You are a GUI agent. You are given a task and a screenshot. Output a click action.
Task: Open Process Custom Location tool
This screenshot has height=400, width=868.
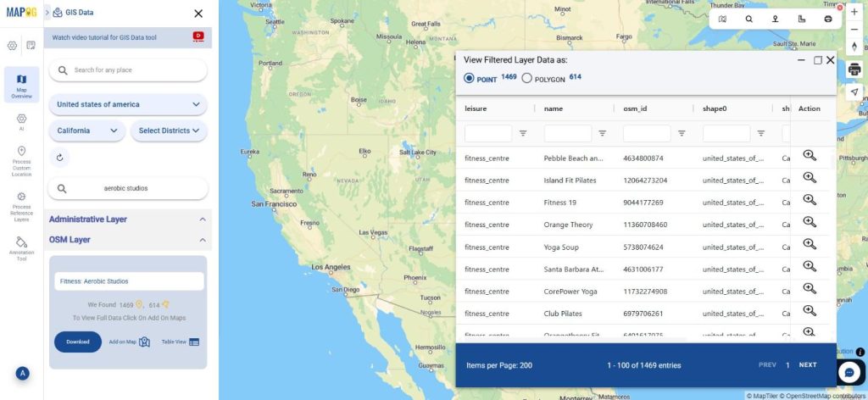[x=21, y=161]
